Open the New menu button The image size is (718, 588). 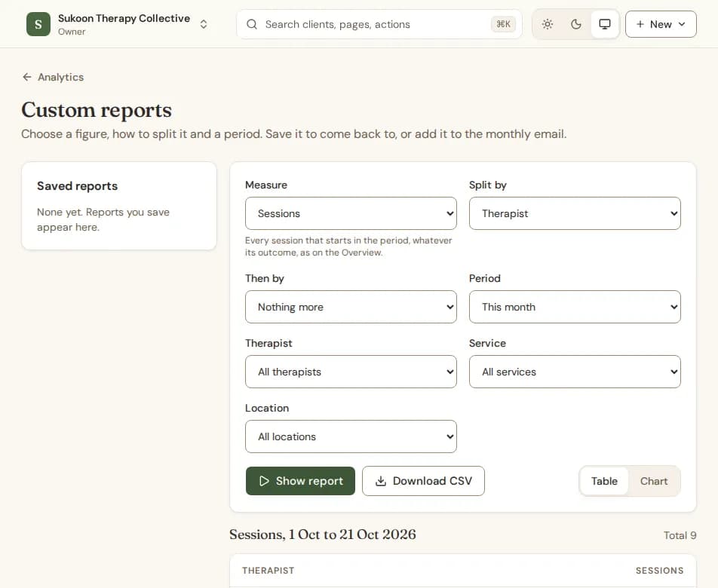(661, 24)
